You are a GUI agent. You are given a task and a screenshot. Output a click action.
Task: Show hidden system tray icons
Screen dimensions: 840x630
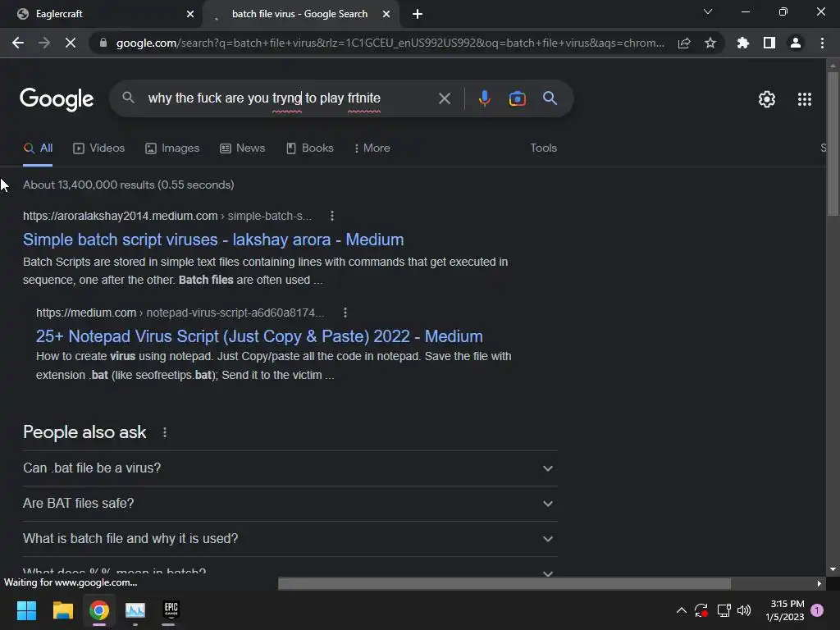pyautogui.click(x=682, y=610)
